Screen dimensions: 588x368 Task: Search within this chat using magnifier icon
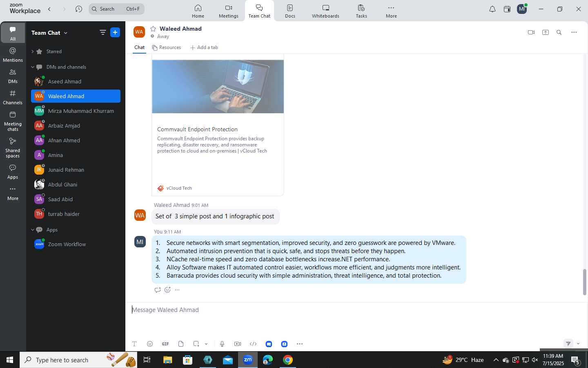(559, 32)
